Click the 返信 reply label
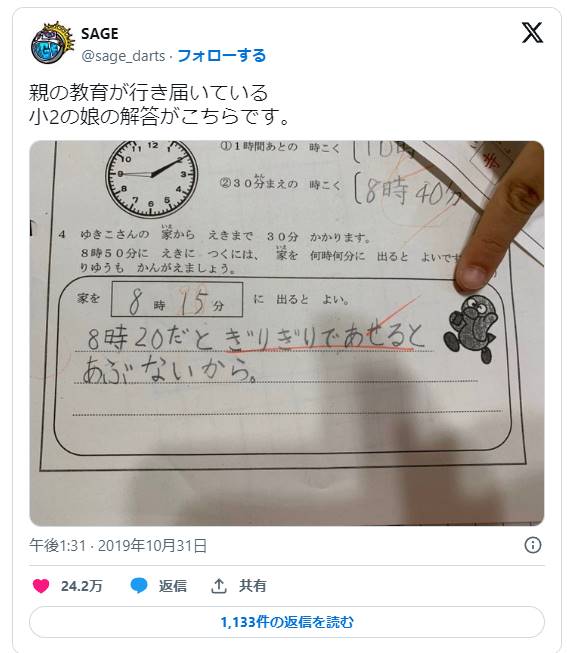This screenshot has height=653, width=567. click(172, 586)
